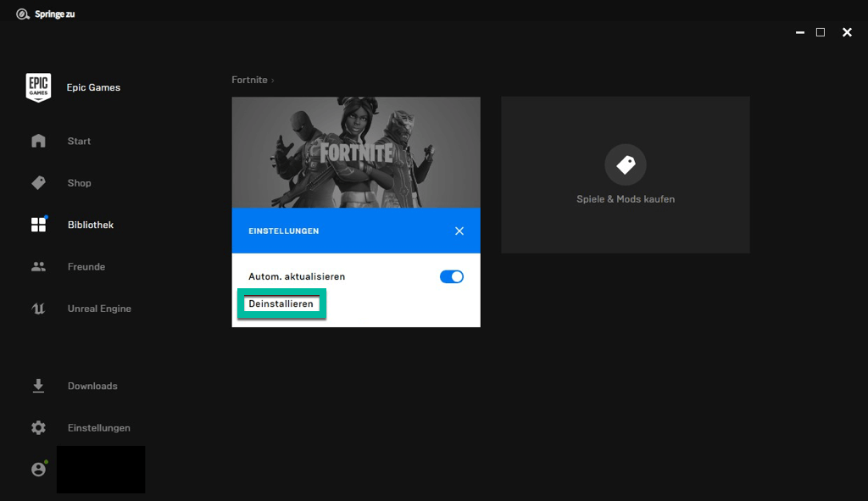Click the Epic Games title text
This screenshot has height=501, width=868.
click(93, 87)
